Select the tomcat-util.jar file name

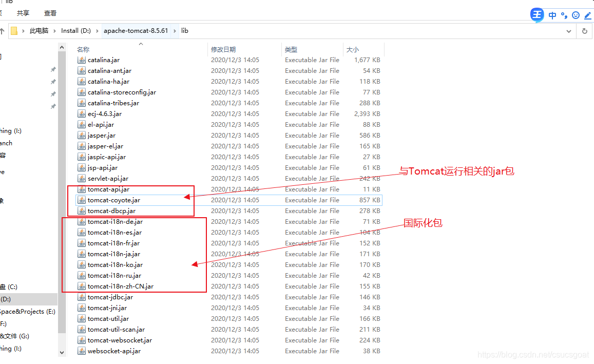coord(108,319)
